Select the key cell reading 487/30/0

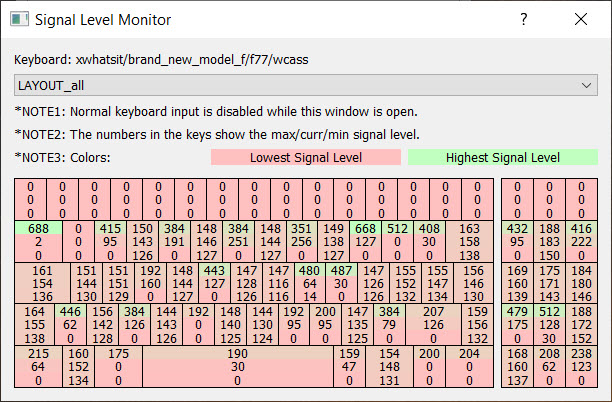pos(341,283)
